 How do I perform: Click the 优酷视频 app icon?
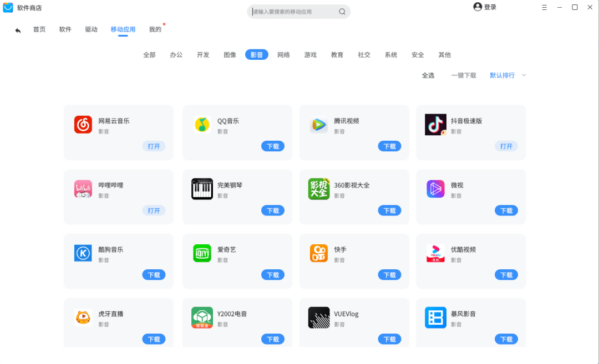[x=435, y=253]
